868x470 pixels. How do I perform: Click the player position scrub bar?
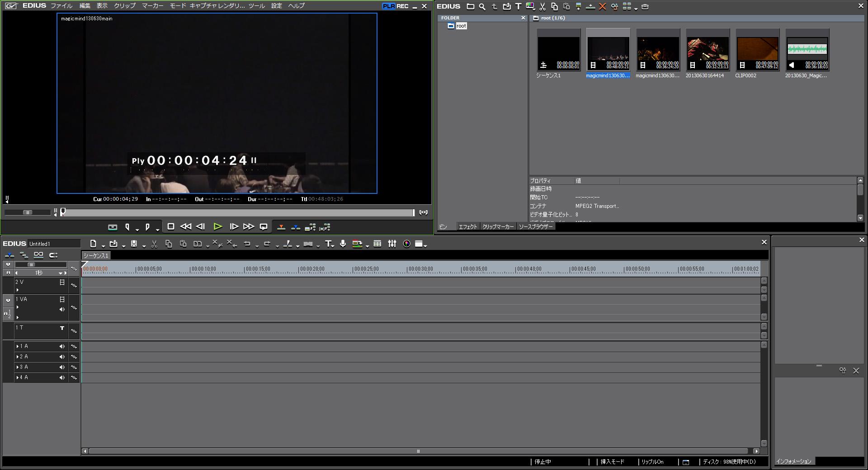point(237,212)
